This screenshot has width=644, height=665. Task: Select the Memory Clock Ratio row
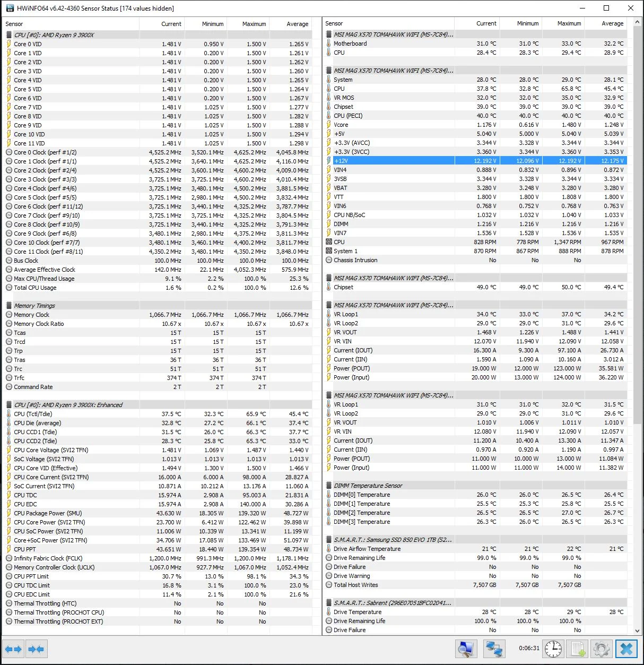click(158, 324)
